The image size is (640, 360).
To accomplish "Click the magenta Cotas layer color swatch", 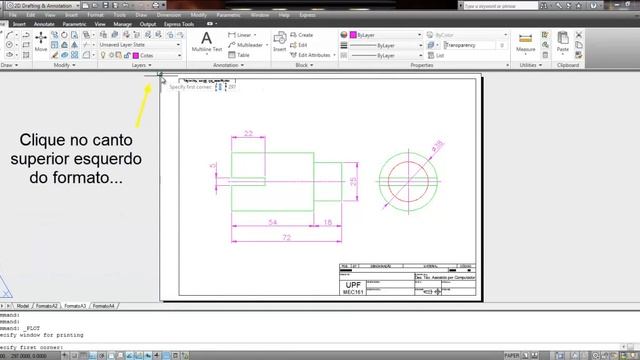I will pos(136,56).
